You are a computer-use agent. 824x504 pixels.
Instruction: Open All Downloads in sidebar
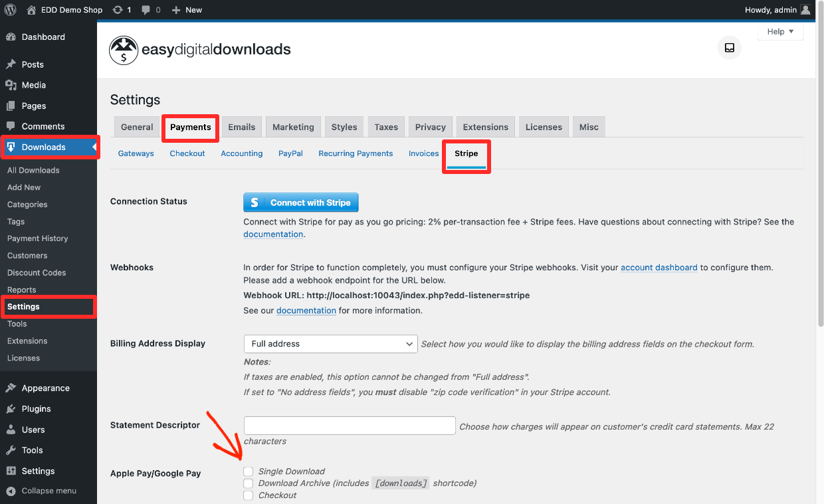pyautogui.click(x=33, y=171)
